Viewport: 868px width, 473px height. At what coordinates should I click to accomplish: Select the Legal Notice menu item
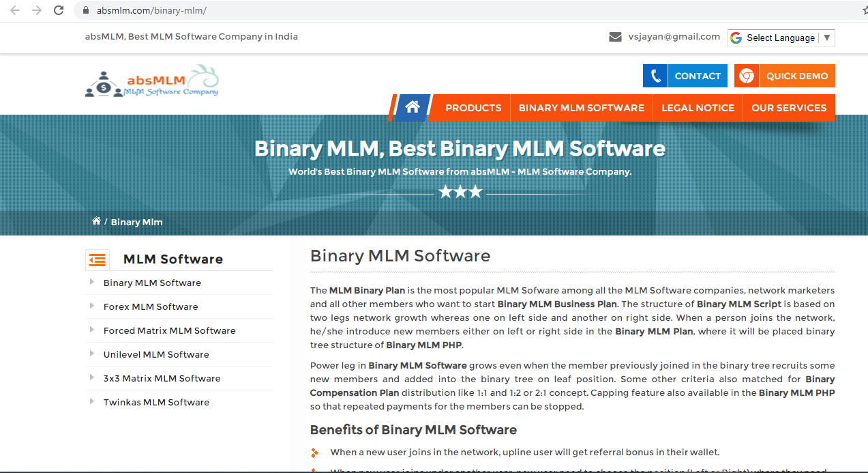tap(698, 107)
